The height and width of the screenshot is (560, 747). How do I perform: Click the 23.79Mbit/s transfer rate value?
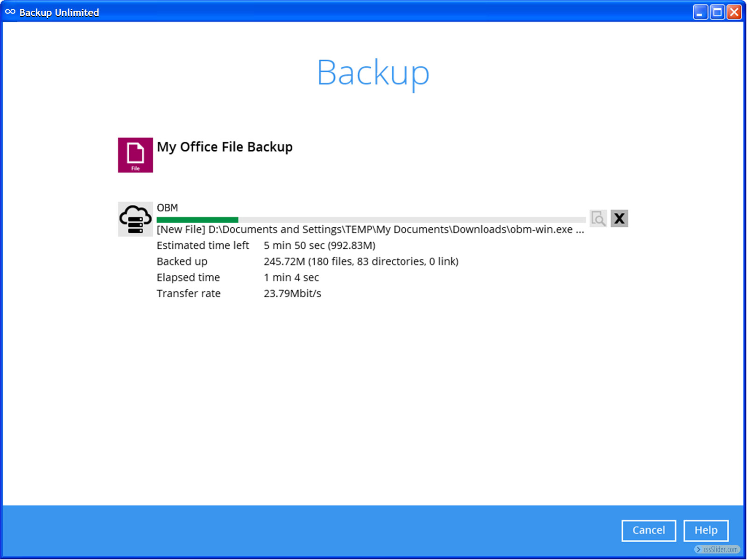292,294
